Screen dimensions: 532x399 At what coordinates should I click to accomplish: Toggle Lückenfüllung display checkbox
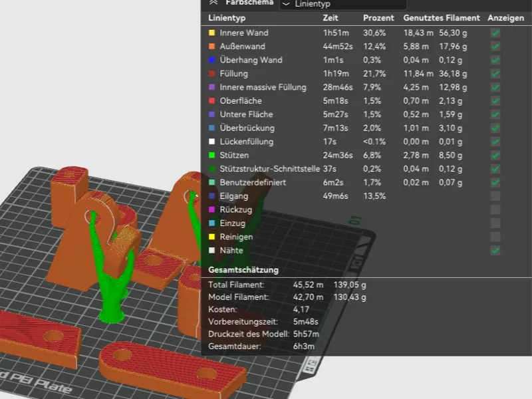(495, 142)
